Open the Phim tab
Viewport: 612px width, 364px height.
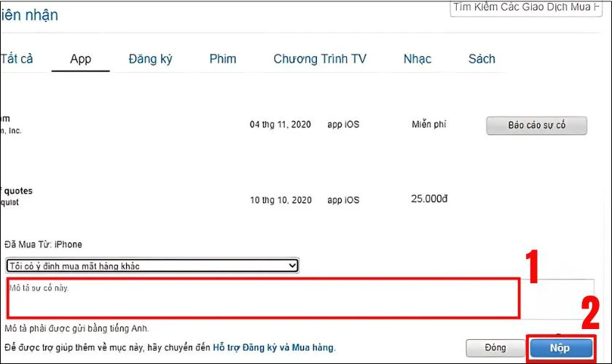pos(222,59)
